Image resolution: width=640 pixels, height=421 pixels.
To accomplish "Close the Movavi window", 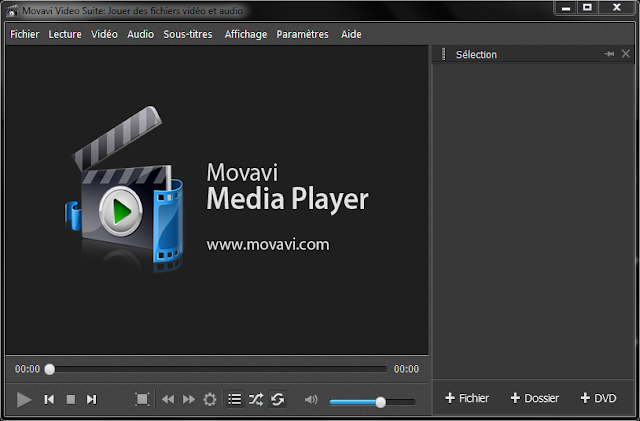I will (x=617, y=8).
